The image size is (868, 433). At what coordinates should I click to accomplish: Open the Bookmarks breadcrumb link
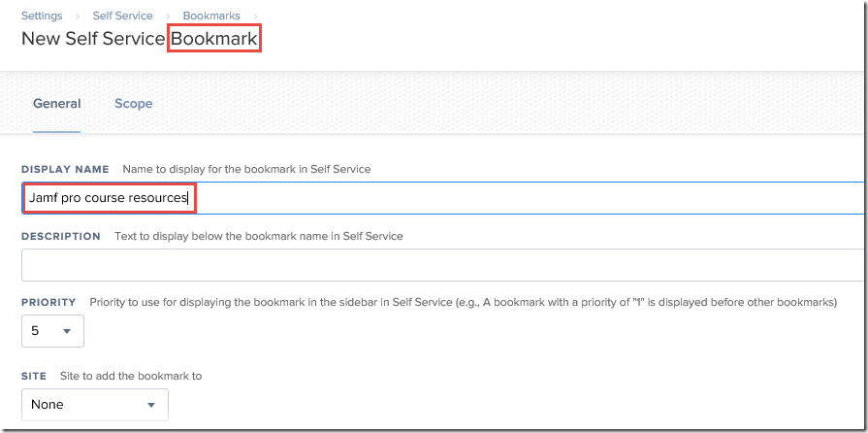[x=211, y=16]
